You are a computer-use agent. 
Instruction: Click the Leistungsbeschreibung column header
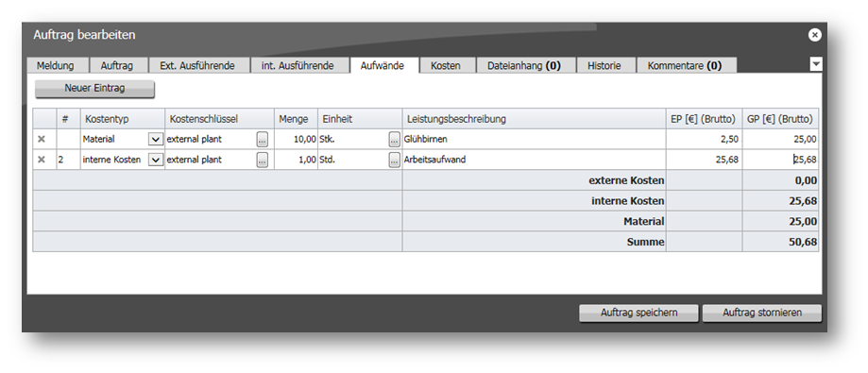[x=535, y=119]
